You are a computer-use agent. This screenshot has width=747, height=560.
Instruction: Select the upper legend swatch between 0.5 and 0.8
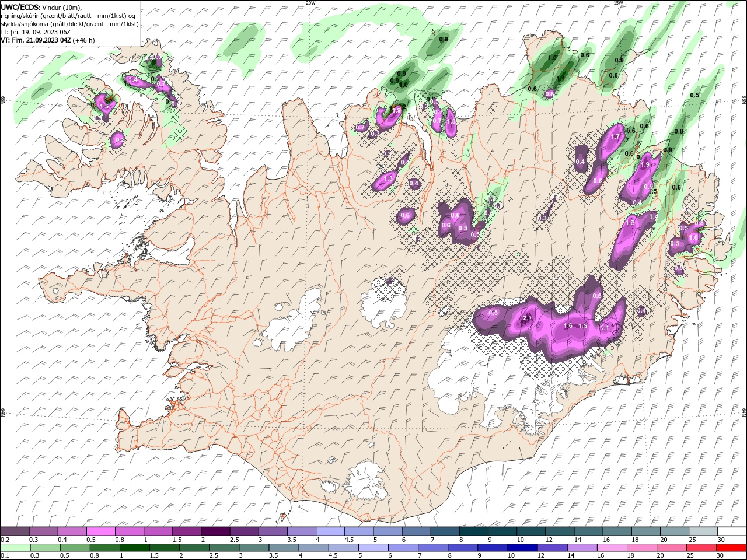tap(100, 531)
